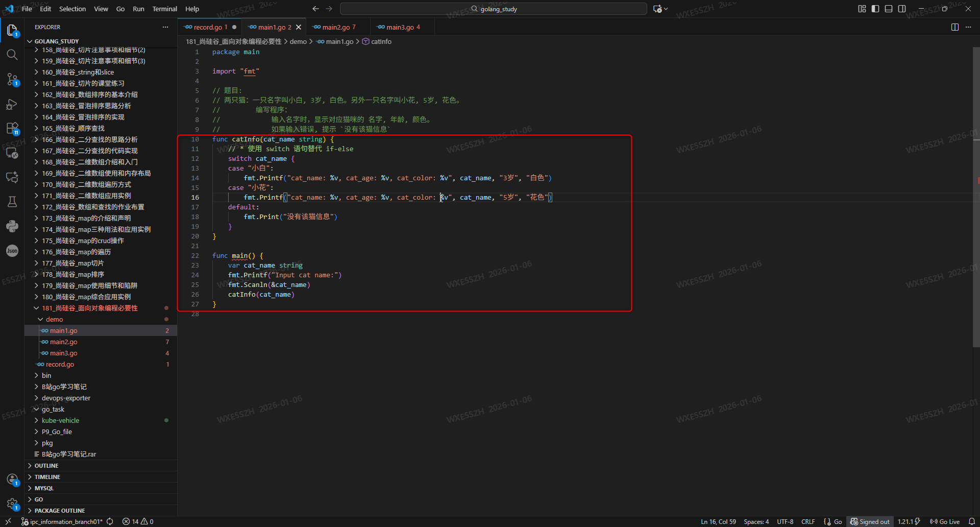980x527 pixels.
Task: Open Explorer Views and More Actions ellipsis
Action: pyautogui.click(x=165, y=27)
